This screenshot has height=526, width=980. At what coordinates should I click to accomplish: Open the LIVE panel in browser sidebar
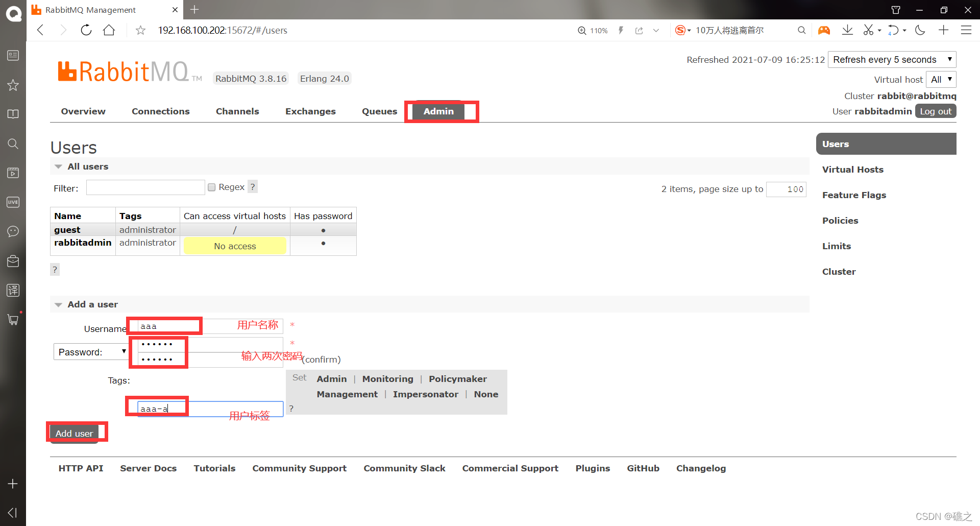point(13,202)
